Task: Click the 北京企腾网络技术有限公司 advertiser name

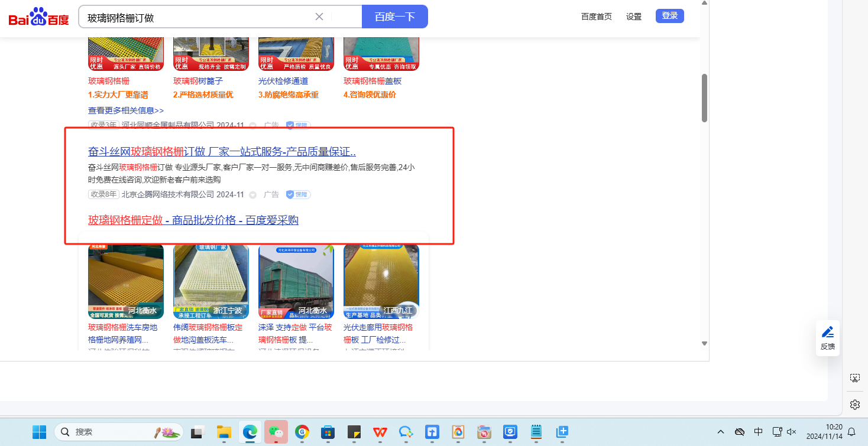Action: [168, 194]
